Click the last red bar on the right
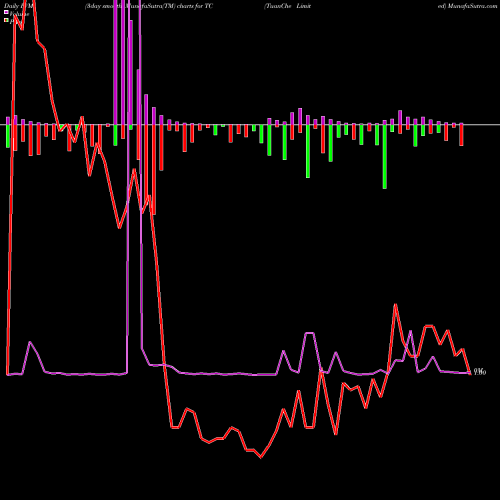 461,135
